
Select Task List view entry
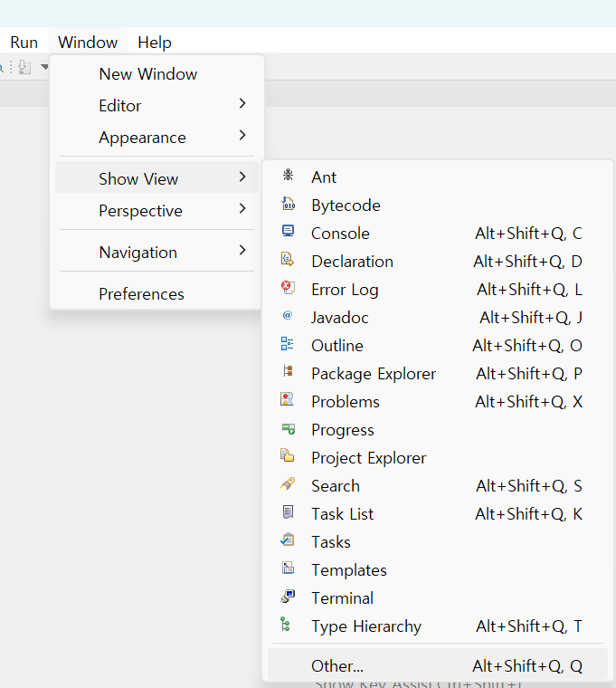click(438, 514)
